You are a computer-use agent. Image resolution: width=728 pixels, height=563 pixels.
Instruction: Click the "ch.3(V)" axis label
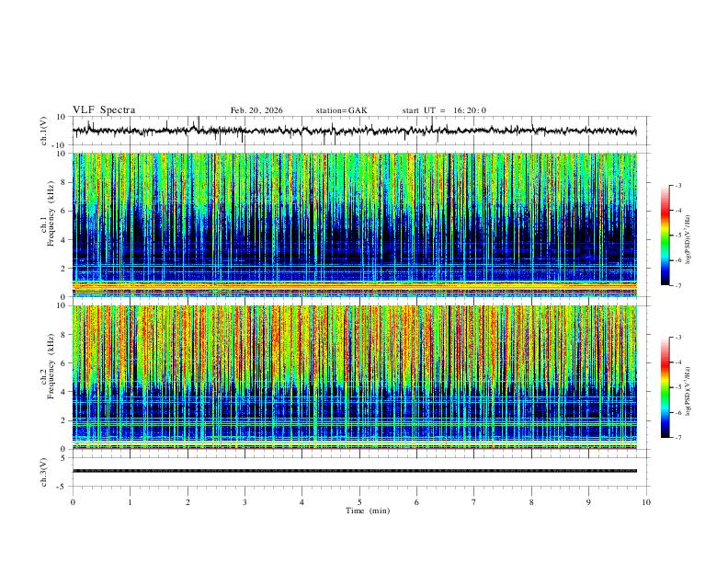coord(44,472)
